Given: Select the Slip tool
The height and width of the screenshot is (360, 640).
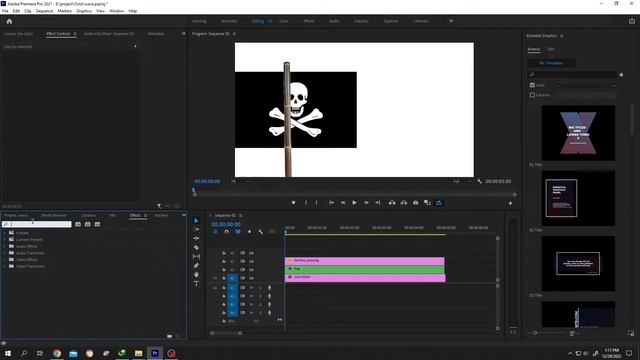Looking at the screenshot, I should click(x=196, y=256).
